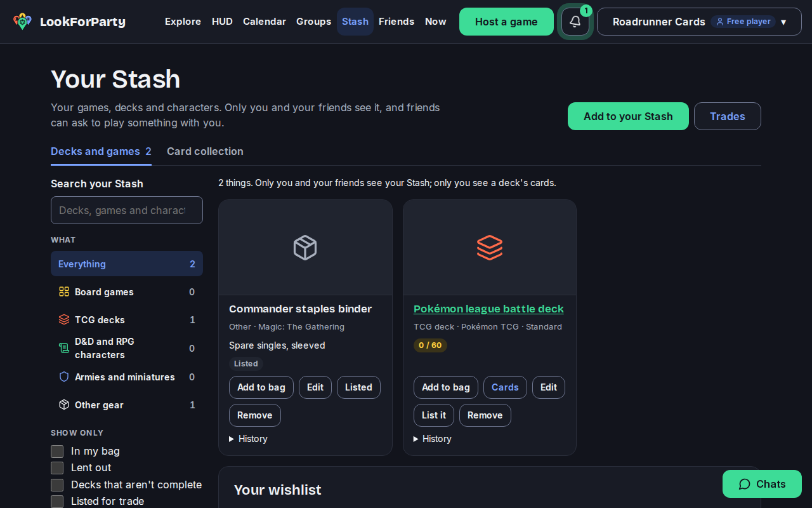Image resolution: width=812 pixels, height=508 pixels.
Task: Add Commander staples binder to bag
Action: [x=261, y=387]
